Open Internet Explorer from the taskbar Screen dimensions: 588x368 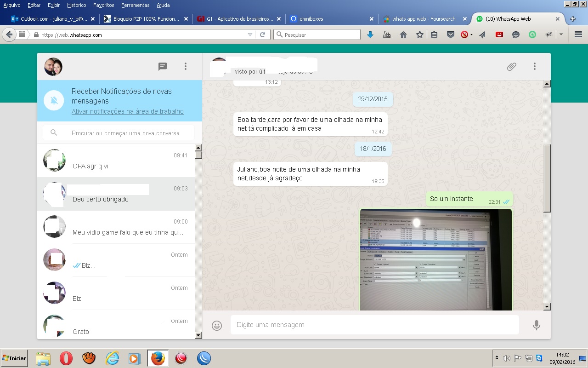pyautogui.click(x=112, y=358)
